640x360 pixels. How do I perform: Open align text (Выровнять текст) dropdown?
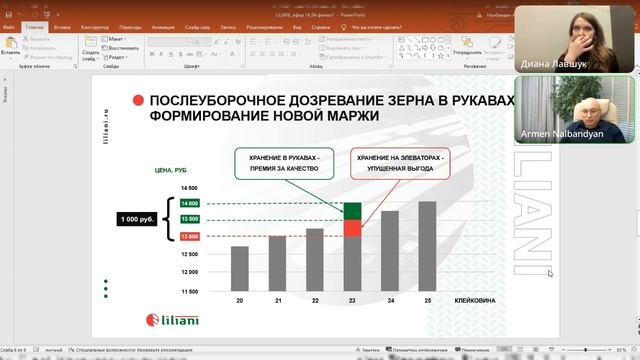342,48
